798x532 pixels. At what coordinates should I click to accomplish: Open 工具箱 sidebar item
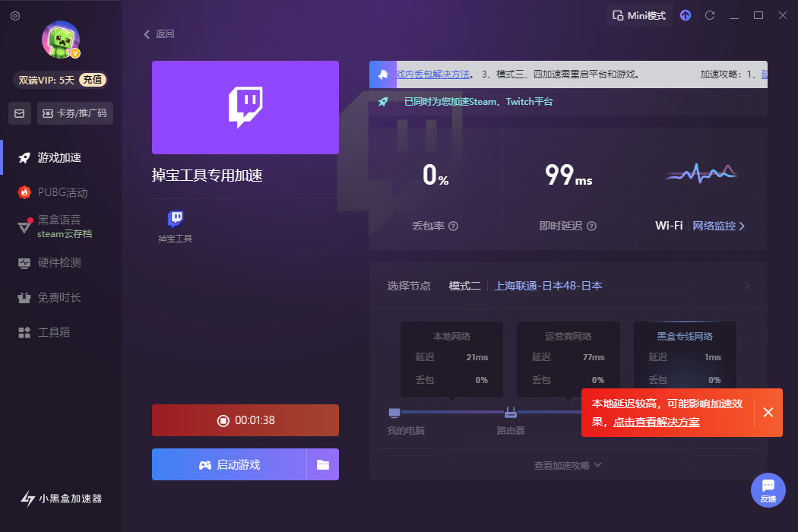(x=54, y=332)
